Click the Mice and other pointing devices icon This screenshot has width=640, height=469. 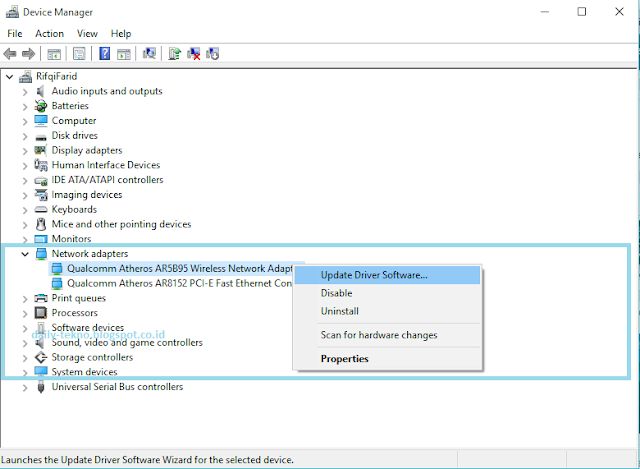coord(41,224)
